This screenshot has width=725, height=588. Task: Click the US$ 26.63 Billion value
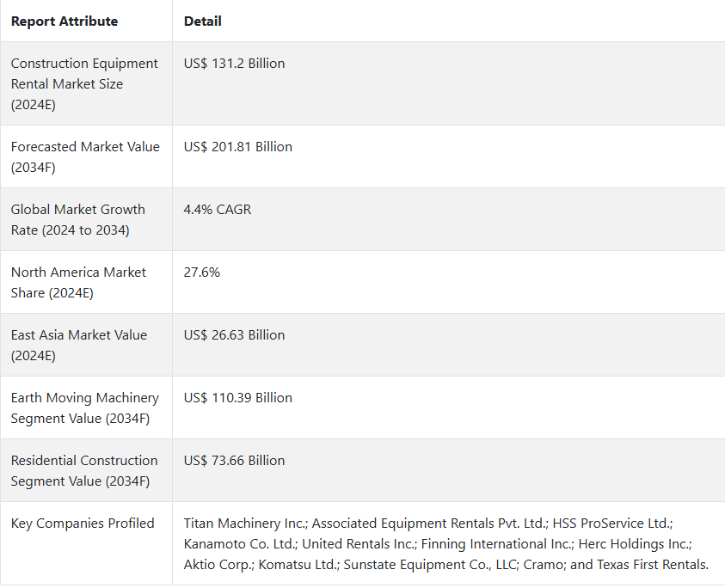pos(234,335)
